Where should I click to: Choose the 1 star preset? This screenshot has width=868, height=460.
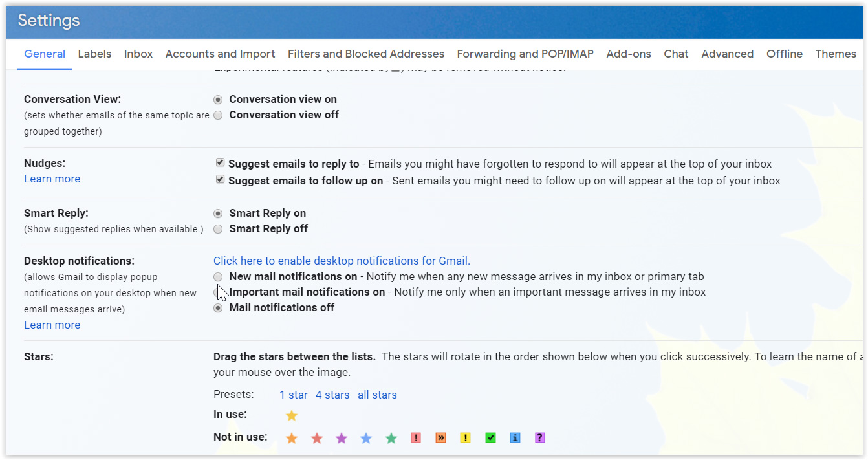coord(294,395)
